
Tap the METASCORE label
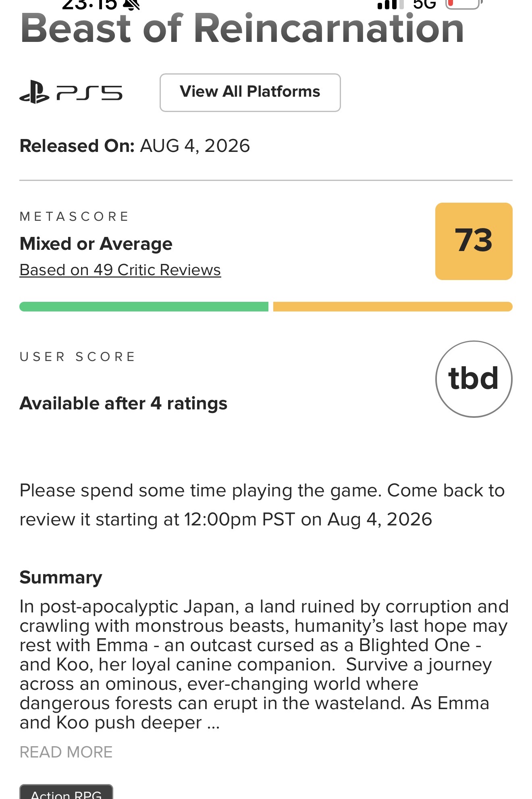[74, 216]
